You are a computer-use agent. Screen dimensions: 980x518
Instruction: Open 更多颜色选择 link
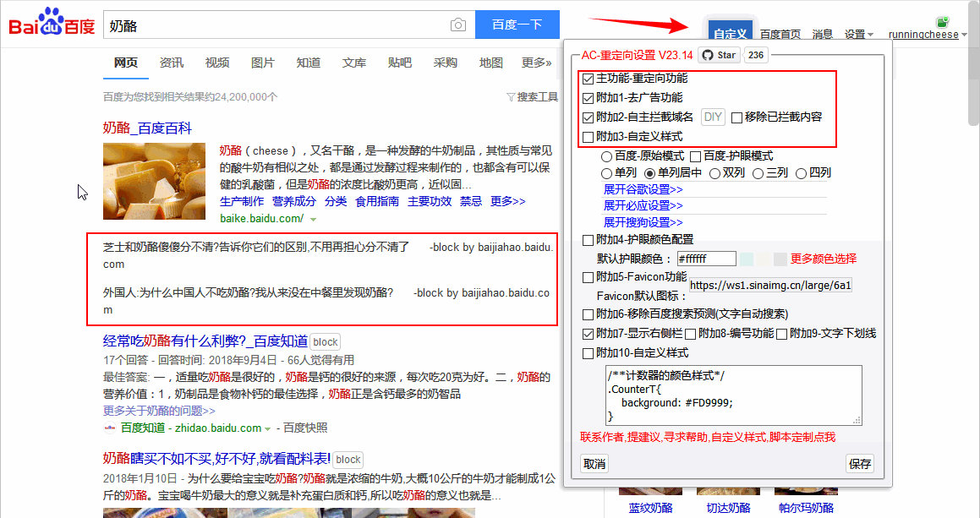click(823, 259)
